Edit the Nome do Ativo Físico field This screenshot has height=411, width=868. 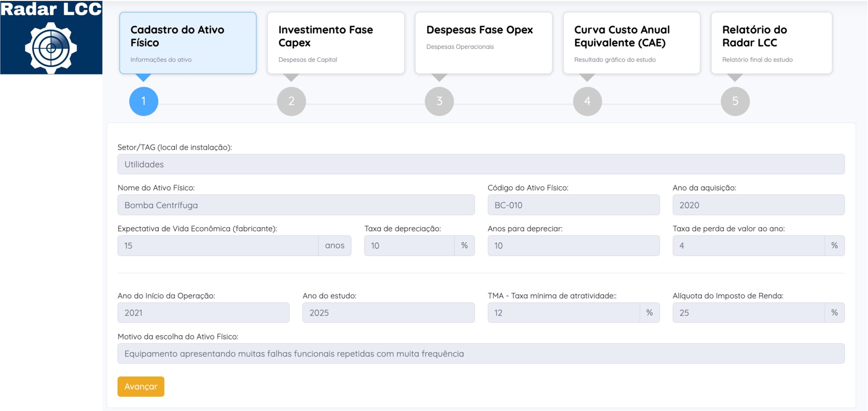[x=296, y=205]
